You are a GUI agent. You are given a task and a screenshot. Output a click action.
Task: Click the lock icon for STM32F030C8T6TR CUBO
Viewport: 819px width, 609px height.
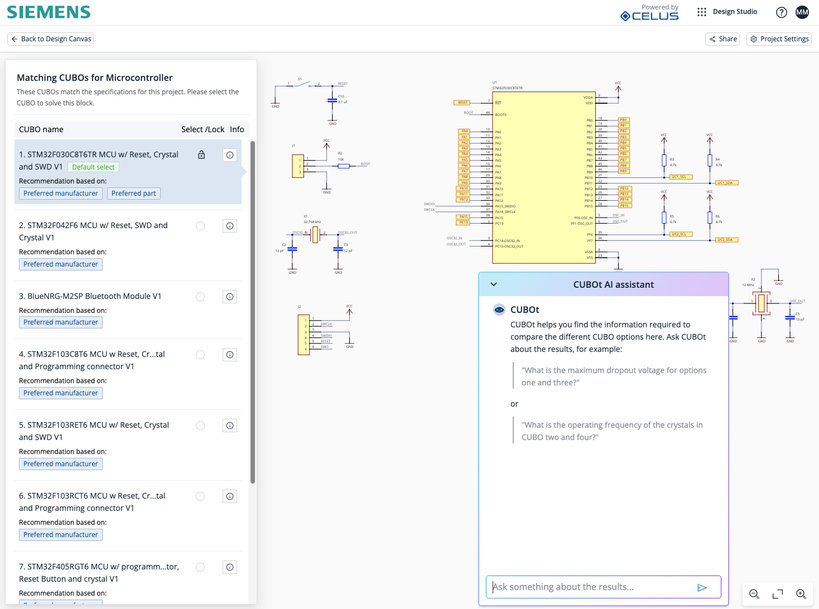tap(201, 155)
